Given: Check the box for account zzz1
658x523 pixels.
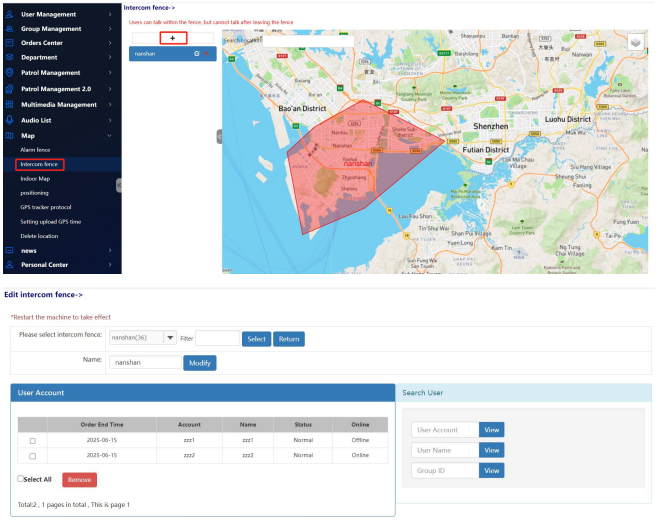Looking at the screenshot, I should 32,440.
